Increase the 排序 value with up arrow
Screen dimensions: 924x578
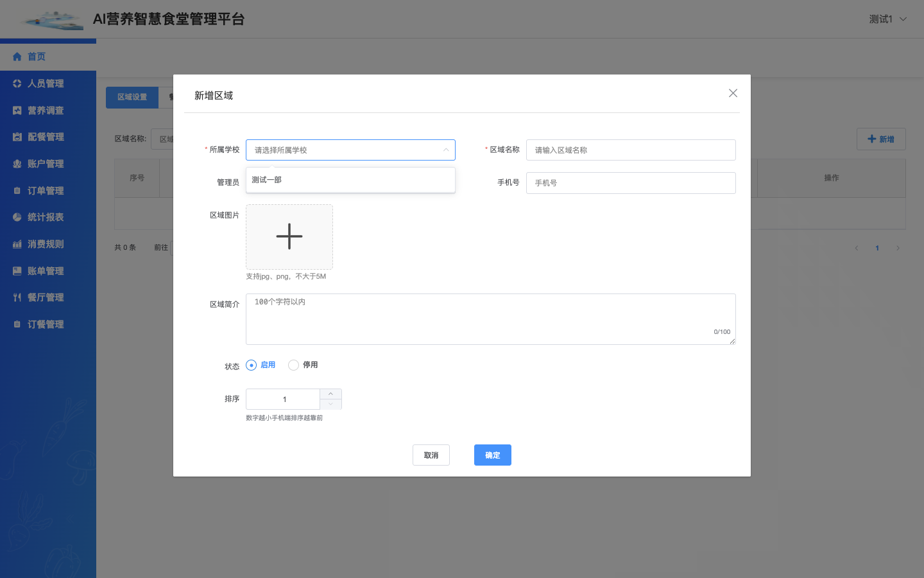pyautogui.click(x=330, y=394)
